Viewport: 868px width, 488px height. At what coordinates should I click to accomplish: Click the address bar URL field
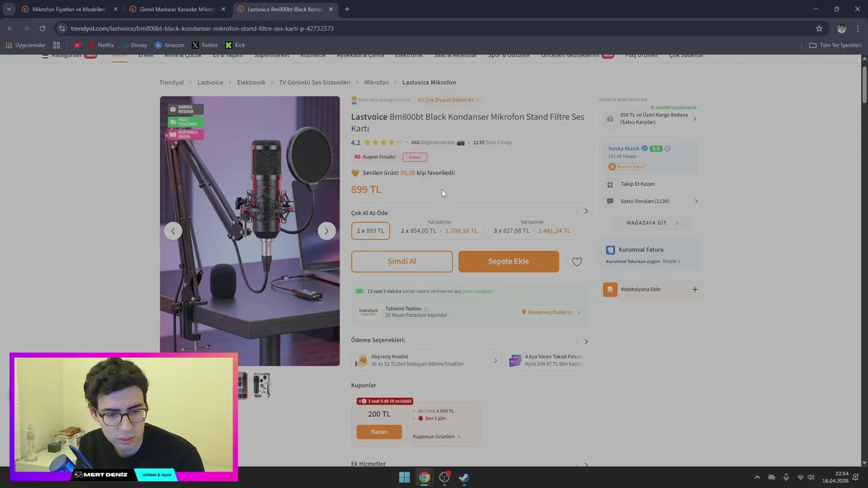coord(434,28)
